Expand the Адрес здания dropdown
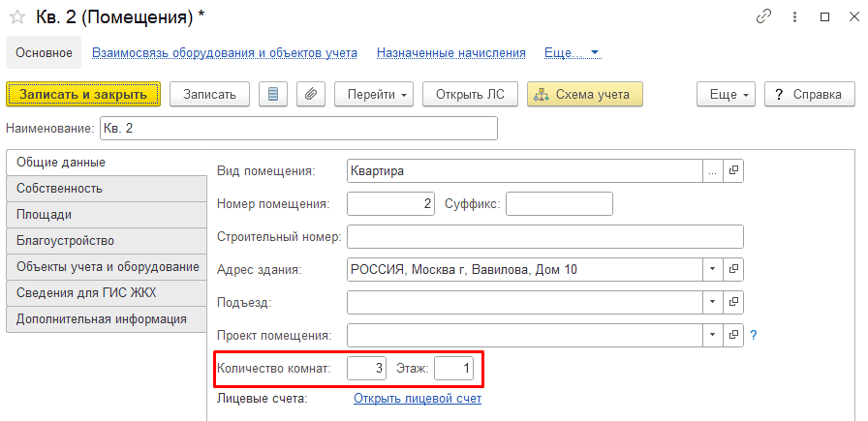 click(713, 269)
